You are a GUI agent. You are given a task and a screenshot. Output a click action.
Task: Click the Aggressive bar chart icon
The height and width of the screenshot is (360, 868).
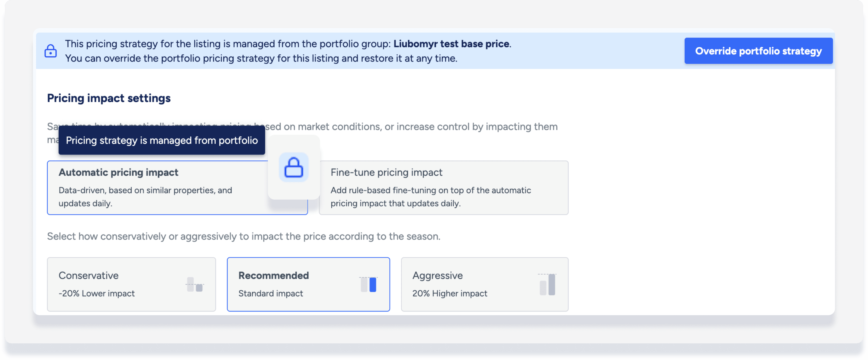[x=547, y=284]
